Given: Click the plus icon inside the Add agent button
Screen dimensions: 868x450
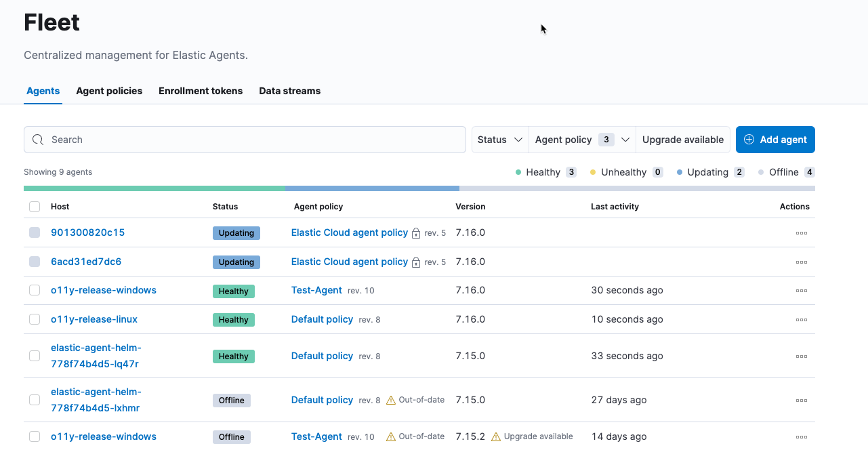Looking at the screenshot, I should coord(749,139).
